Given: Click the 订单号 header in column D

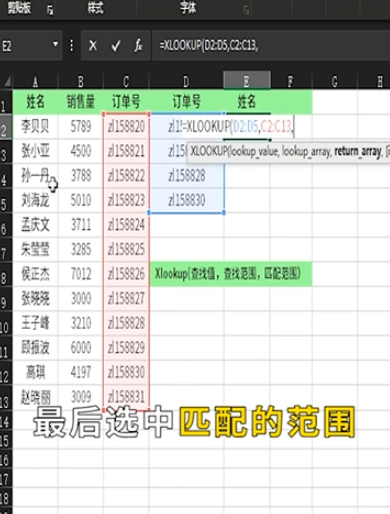Looking at the screenshot, I should [186, 102].
